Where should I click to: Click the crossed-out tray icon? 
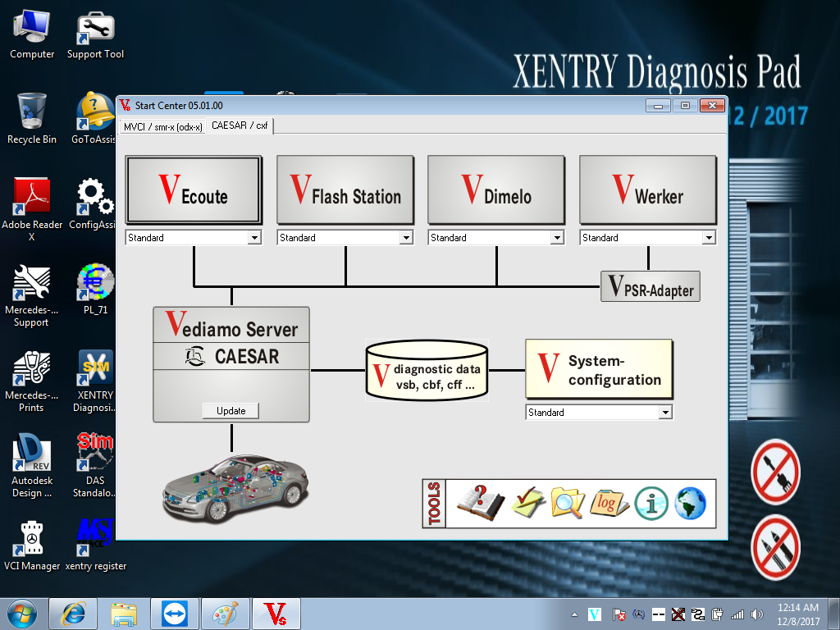tap(678, 614)
